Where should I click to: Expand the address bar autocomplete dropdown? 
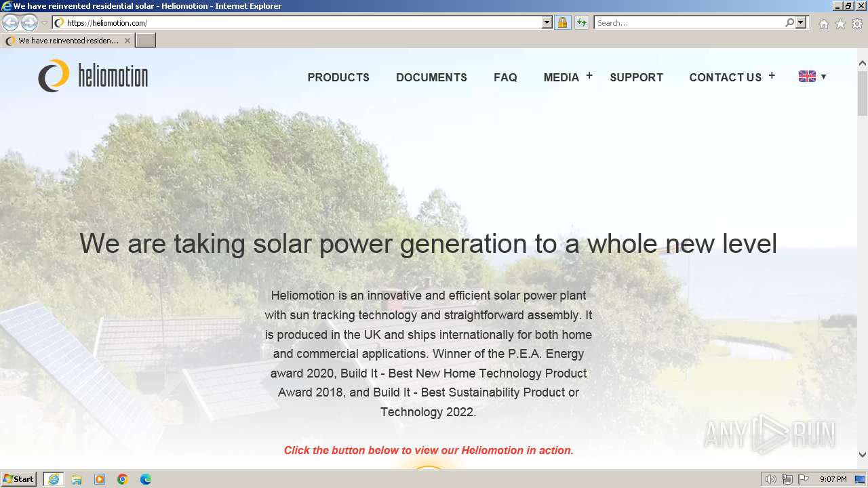point(547,23)
